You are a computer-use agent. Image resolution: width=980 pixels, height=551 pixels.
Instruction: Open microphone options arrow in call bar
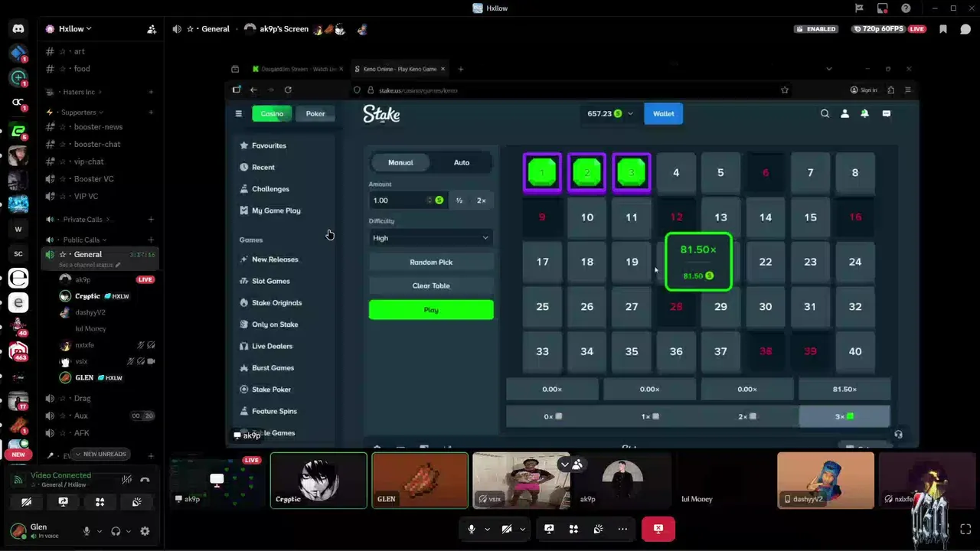tap(487, 529)
